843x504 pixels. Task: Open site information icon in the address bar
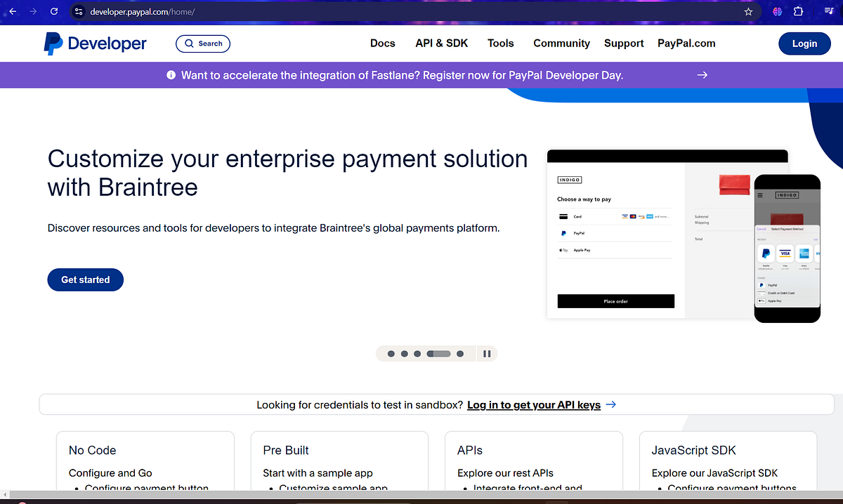pos(78,11)
